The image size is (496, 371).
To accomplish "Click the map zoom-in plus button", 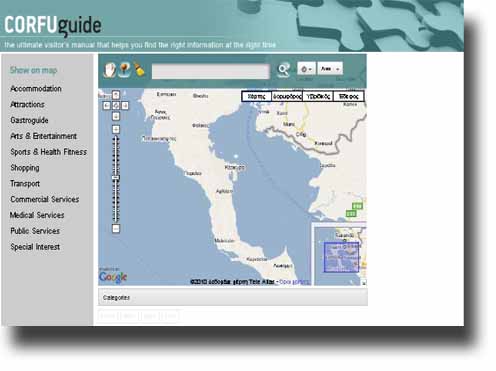I will click(x=116, y=129).
